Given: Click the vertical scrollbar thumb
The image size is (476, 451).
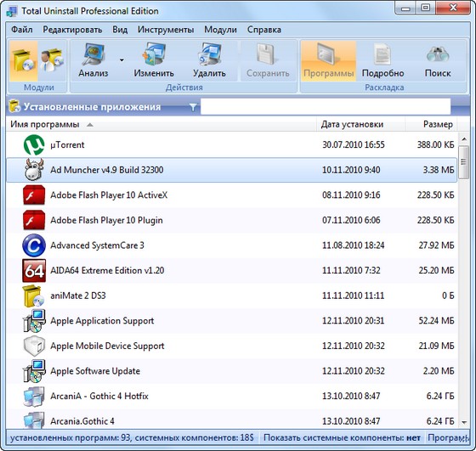Looking at the screenshot, I should pos(463,162).
